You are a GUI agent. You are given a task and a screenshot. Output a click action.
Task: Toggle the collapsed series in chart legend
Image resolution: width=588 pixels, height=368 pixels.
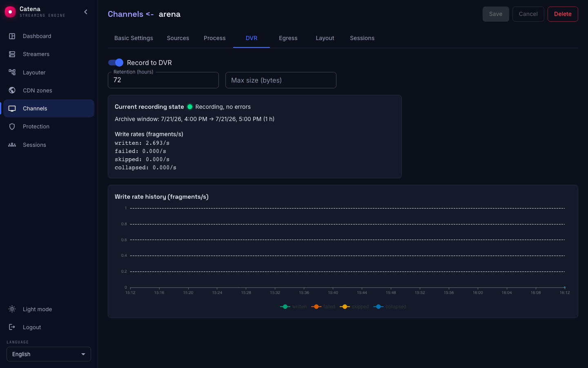tap(390, 307)
